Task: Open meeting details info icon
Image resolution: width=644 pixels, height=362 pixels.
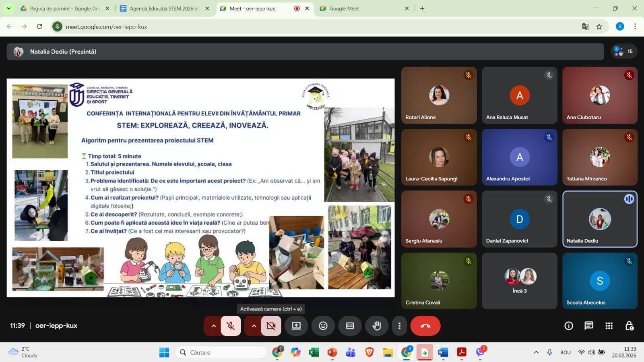Action: 568,326
